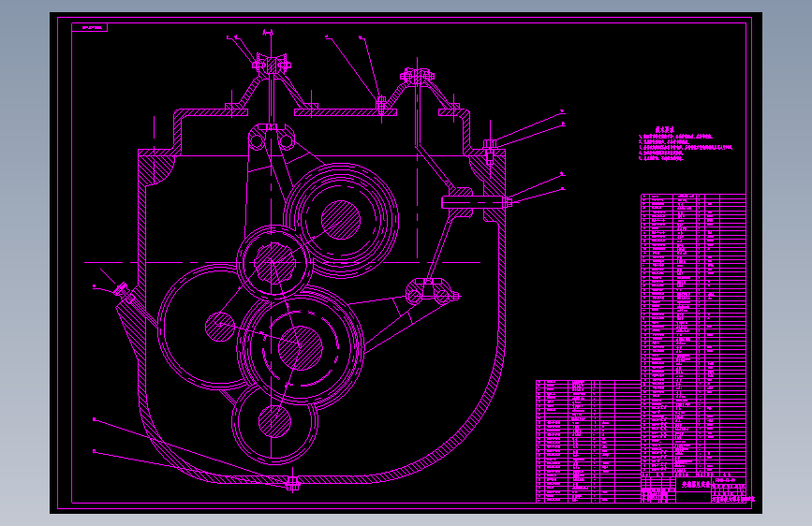This screenshot has height=526, width=812.
Task: Click the technical requirements notes heading
Action: (x=664, y=129)
